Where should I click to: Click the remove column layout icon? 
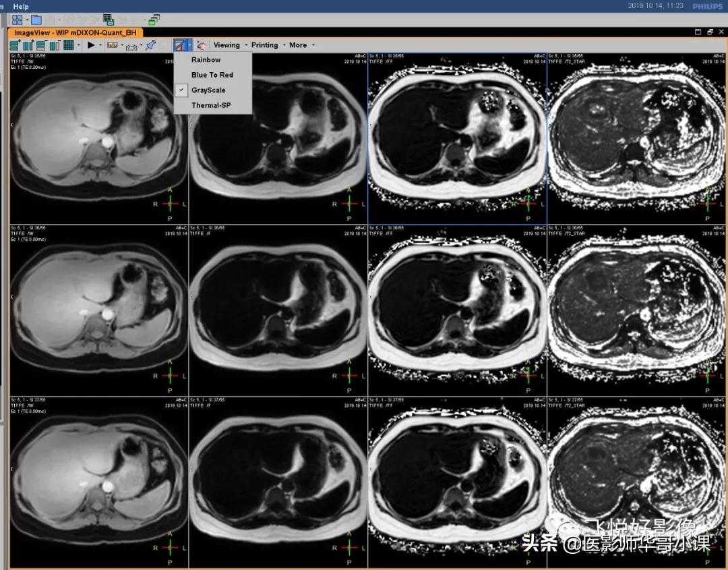coord(55,45)
